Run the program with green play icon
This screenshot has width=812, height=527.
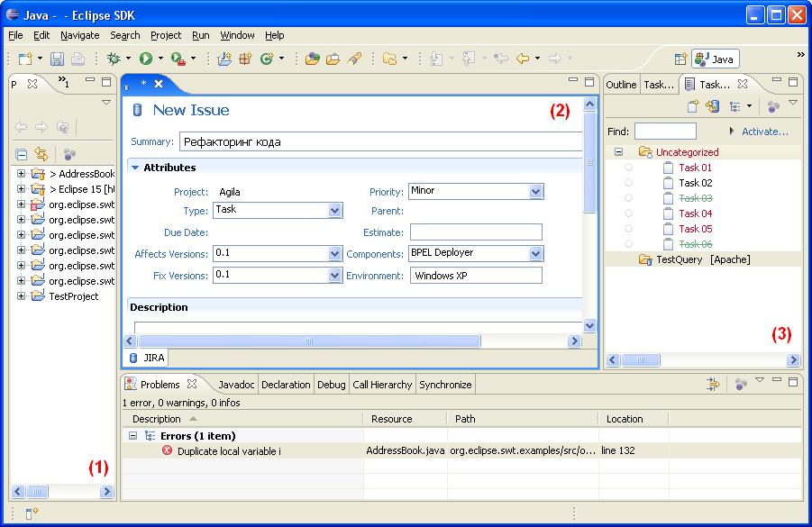[146, 59]
